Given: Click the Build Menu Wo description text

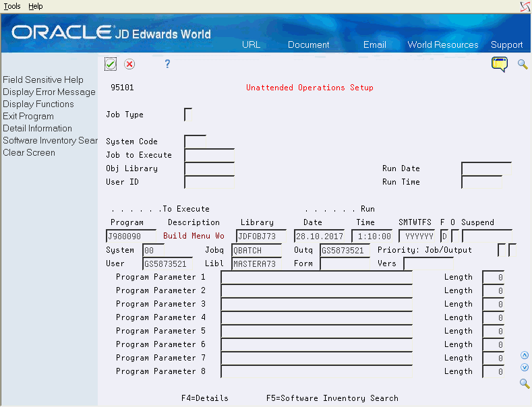Looking at the screenshot, I should point(194,236).
